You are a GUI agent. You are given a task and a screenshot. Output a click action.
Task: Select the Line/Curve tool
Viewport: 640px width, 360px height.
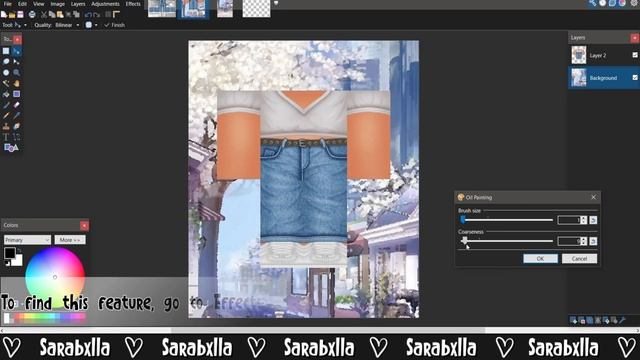pyautogui.click(x=16, y=137)
